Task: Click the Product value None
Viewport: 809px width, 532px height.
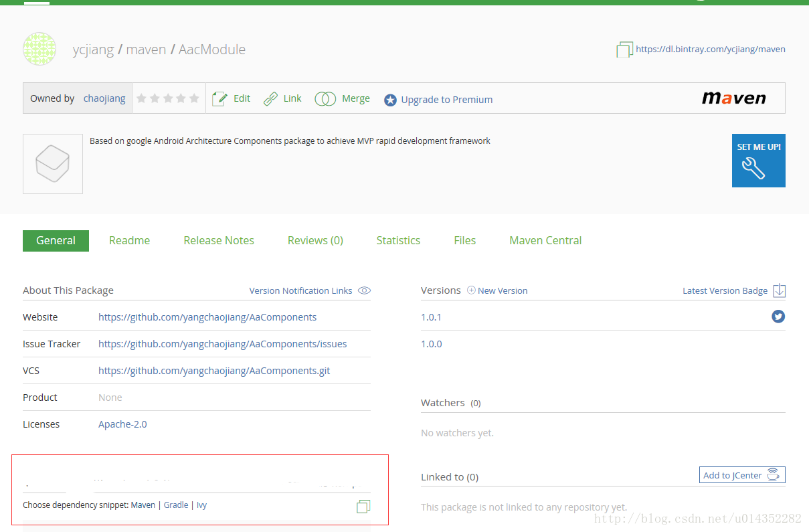Action: point(110,397)
